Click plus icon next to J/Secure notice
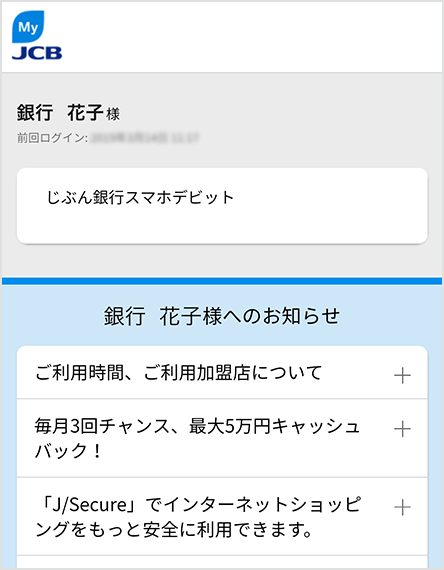 (x=402, y=507)
